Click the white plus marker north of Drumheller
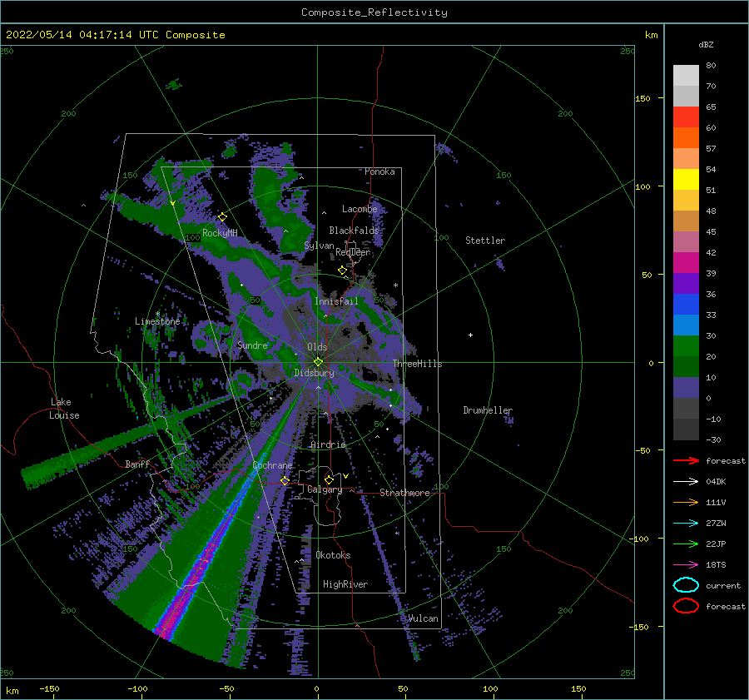This screenshot has width=749, height=700. pyautogui.click(x=470, y=335)
